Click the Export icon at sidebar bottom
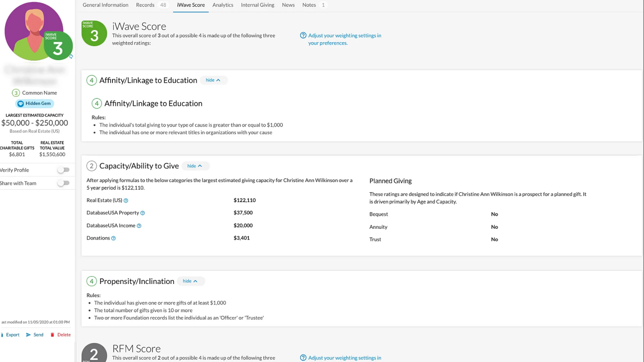The width and height of the screenshot is (644, 362). 2,335
